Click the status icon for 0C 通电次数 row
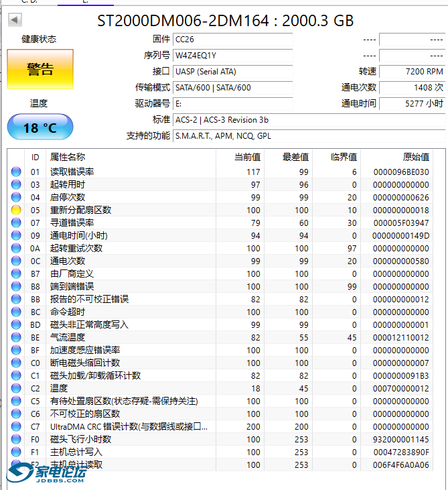 coord(16,261)
